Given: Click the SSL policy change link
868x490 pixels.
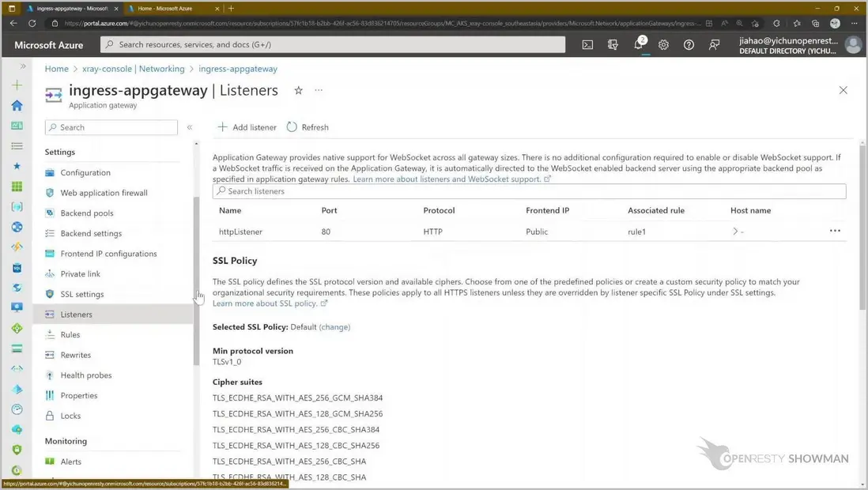Looking at the screenshot, I should coord(334,327).
